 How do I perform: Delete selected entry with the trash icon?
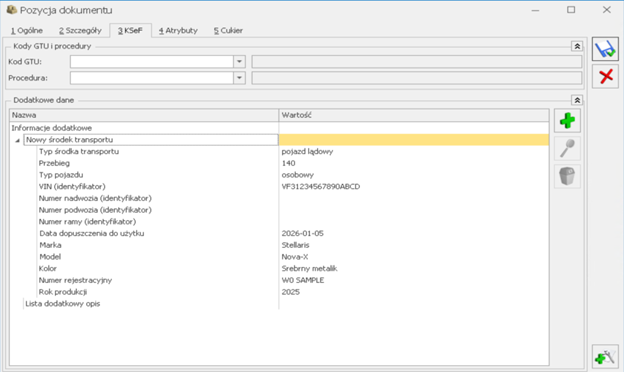pos(567,176)
